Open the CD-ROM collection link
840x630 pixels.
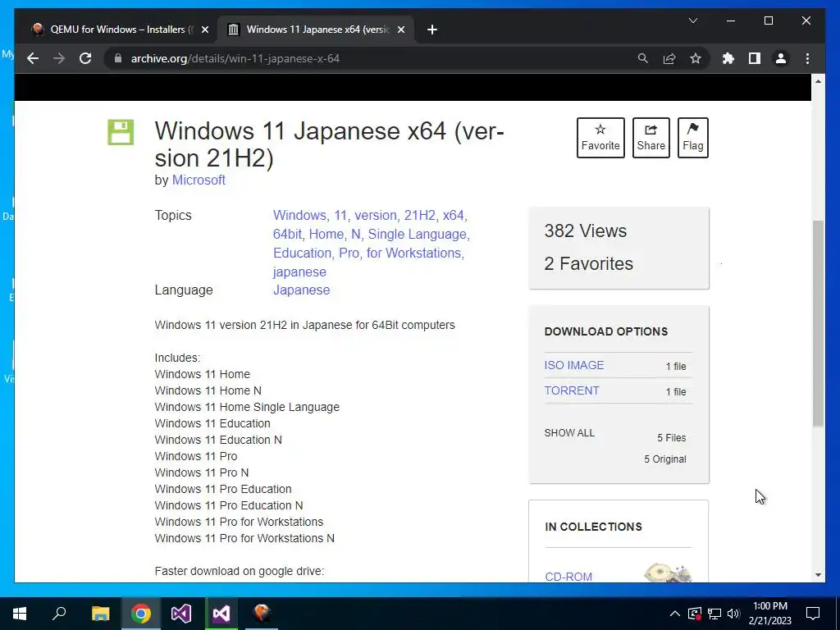coord(568,577)
